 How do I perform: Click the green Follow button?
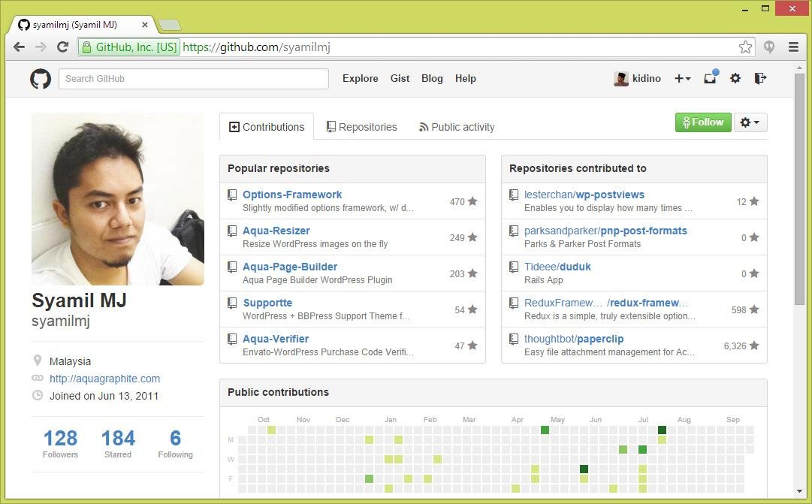(703, 122)
